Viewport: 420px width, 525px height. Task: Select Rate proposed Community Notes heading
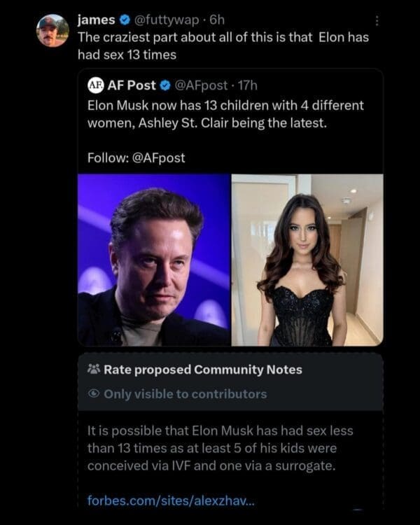click(x=203, y=370)
